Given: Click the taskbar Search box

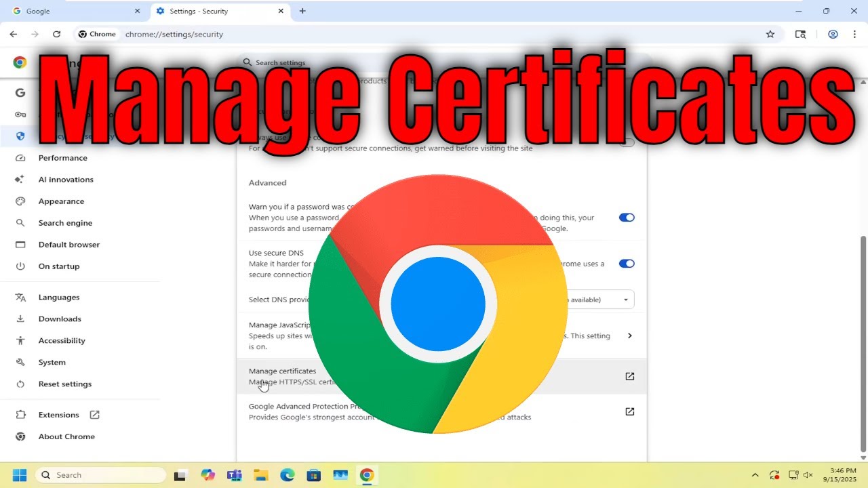Looking at the screenshot, I should tap(100, 475).
